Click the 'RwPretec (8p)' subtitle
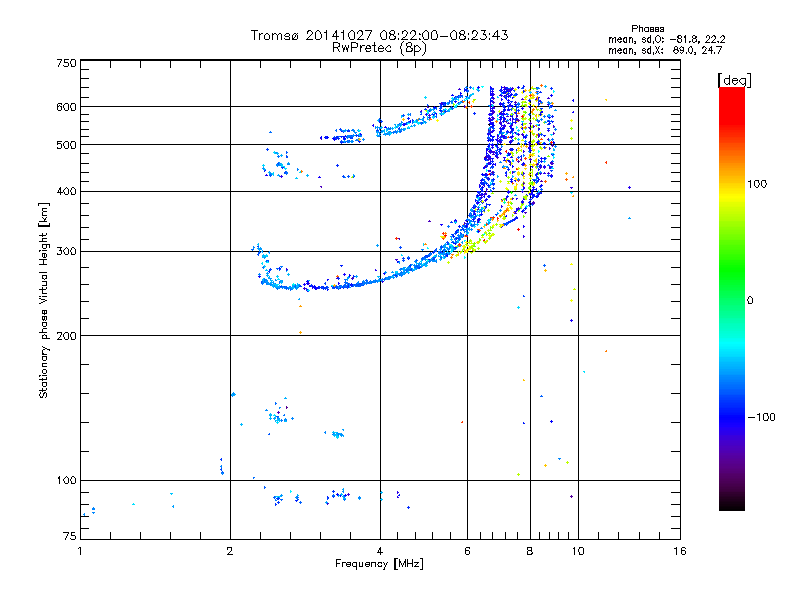The height and width of the screenshot is (600, 800). click(x=379, y=48)
